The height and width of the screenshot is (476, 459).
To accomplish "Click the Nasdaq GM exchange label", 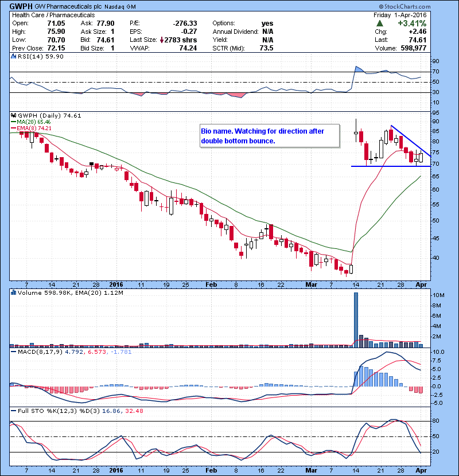I will pyautogui.click(x=120, y=7).
